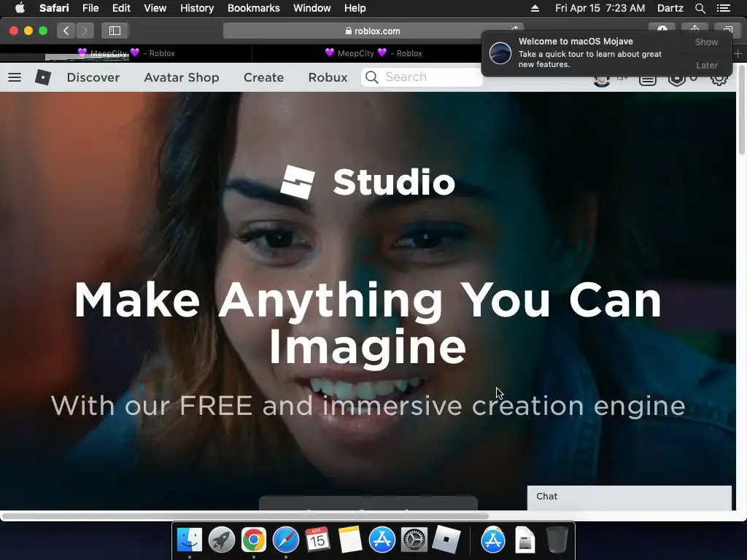This screenshot has width=747, height=560.
Task: Show the Safari sidebar
Action: tap(115, 31)
